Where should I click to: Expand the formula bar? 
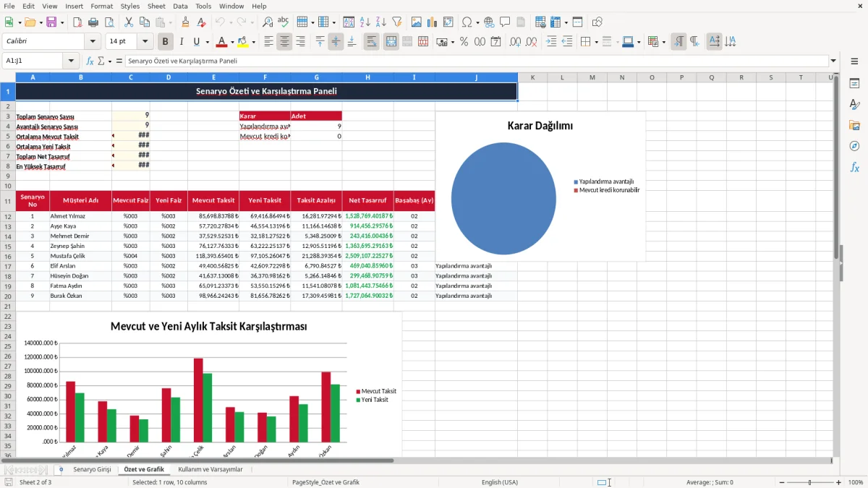click(x=833, y=61)
